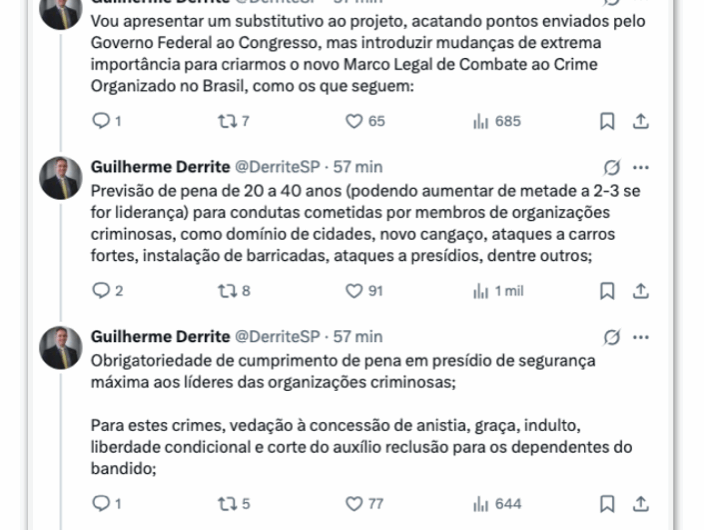Viewport: 704px width, 530px height.
Task: Share the 20 a 40 anos tweet
Action: coord(641,291)
